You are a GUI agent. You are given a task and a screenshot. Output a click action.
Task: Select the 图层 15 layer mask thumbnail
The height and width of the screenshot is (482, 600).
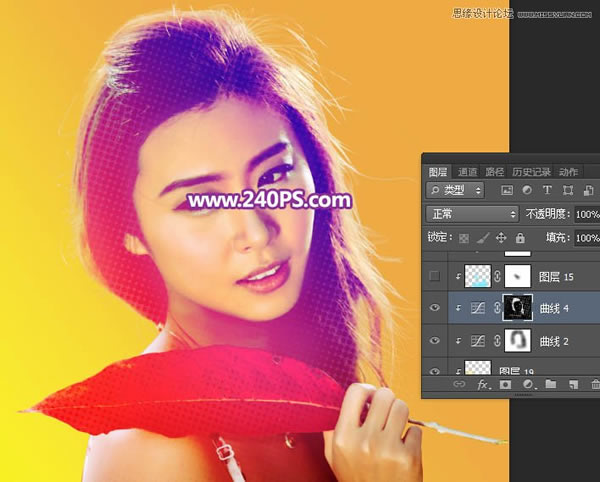tap(518, 276)
